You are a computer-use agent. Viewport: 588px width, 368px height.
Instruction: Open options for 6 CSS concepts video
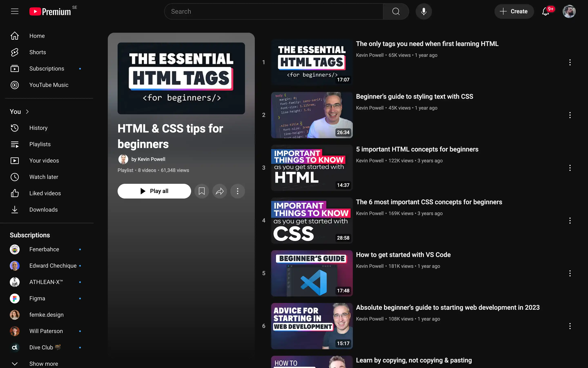pos(570,221)
